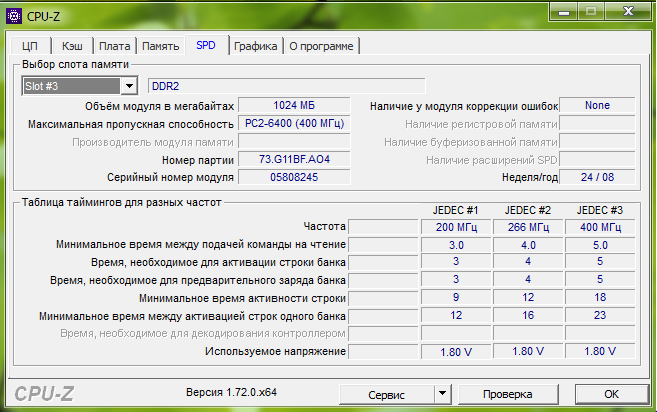657x412 pixels.
Task: Close the CPU-Z window
Action: click(x=629, y=11)
